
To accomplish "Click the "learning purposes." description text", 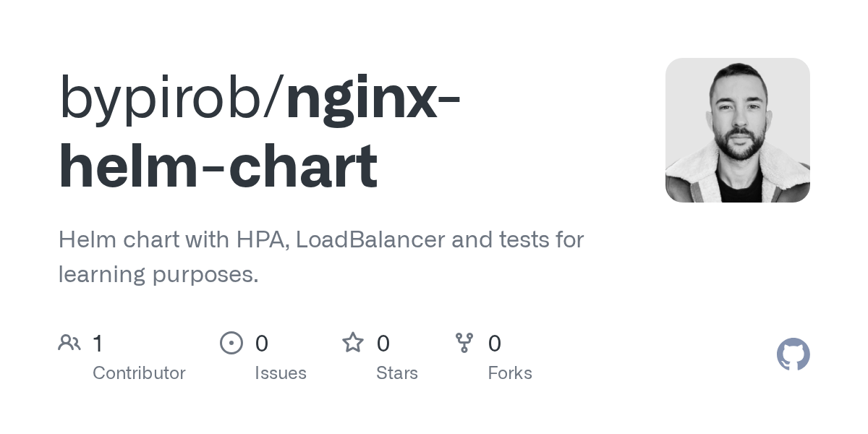I will tap(158, 275).
